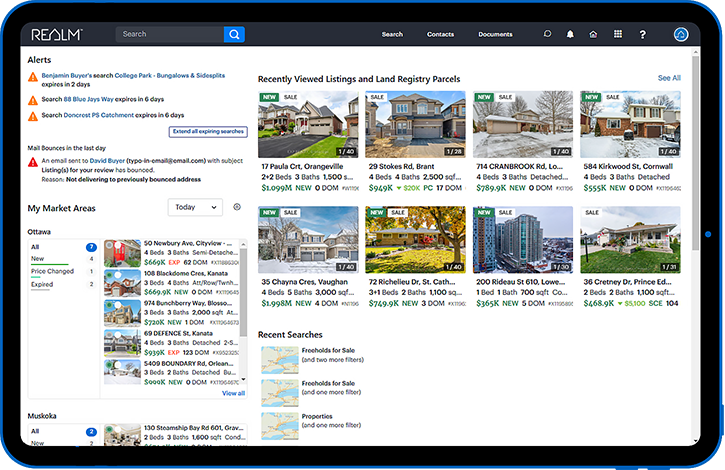Click the See All link
This screenshot has height=470, width=725.
[669, 78]
